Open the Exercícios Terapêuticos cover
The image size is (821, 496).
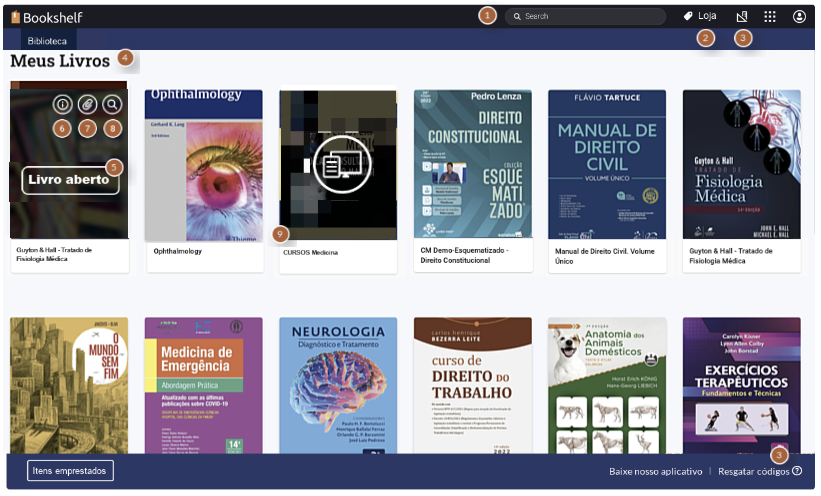pos(741,385)
